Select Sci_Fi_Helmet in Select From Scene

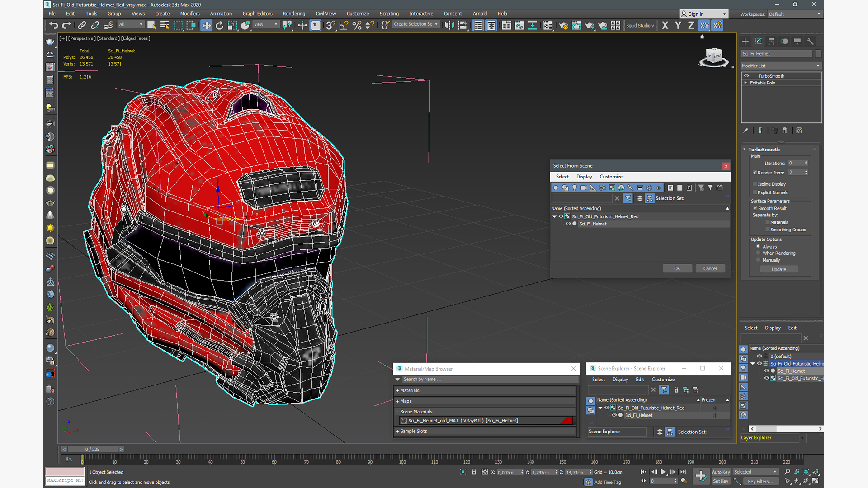(x=593, y=224)
